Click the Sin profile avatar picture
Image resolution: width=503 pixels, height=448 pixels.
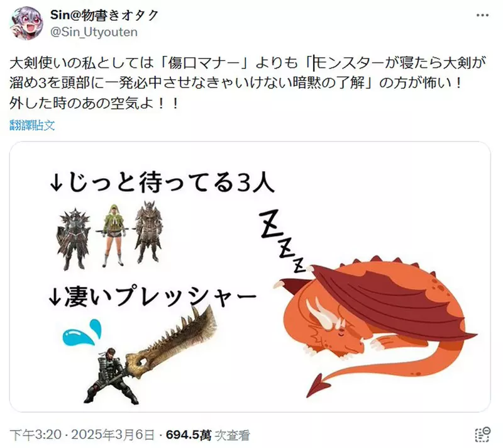point(26,23)
